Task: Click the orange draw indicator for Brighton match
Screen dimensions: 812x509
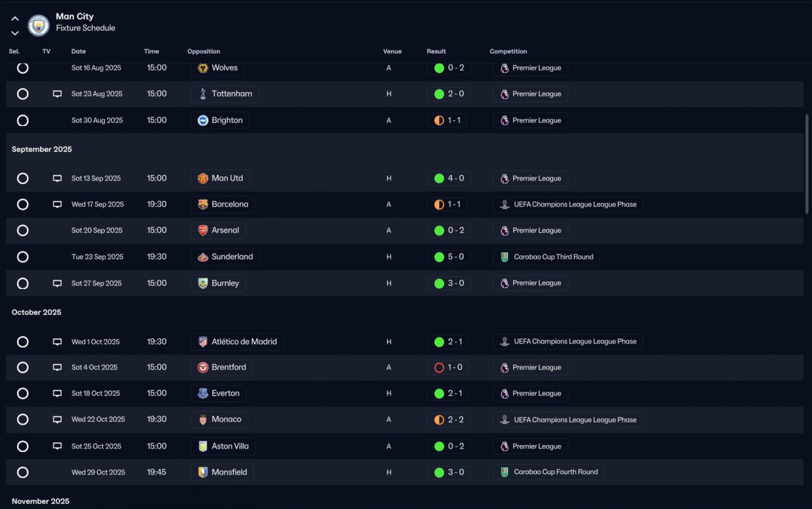Action: tap(439, 120)
